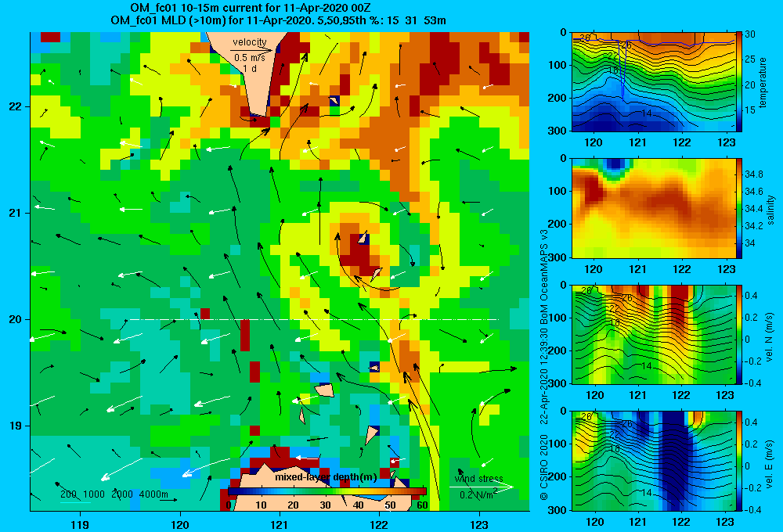This screenshot has height=532, width=783.
Task: Open the northward velocity cross-section panel
Action: tap(654, 334)
